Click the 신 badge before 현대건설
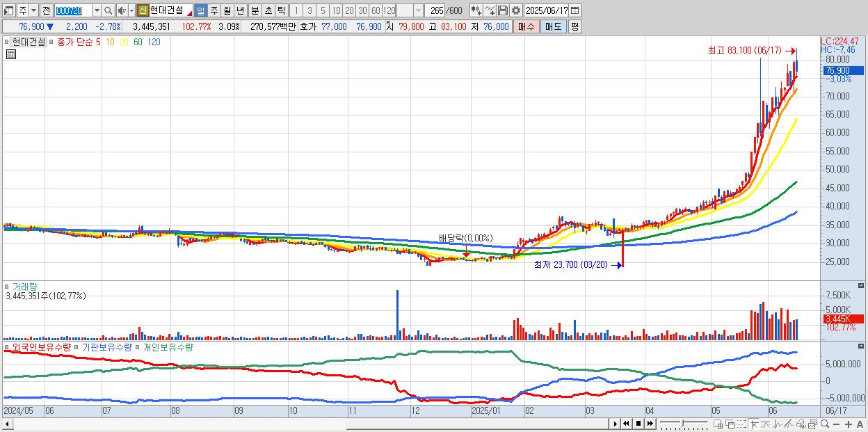Screen dimensions: 868x432 click(x=143, y=10)
